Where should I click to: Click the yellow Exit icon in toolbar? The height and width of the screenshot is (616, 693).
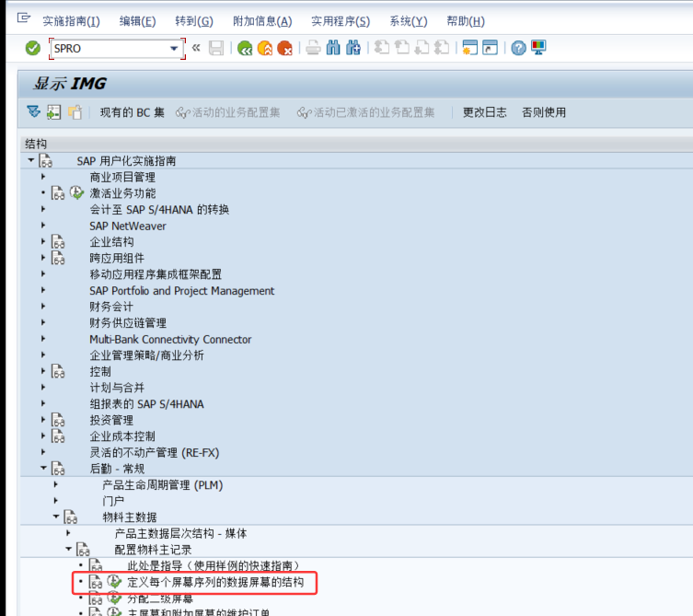click(264, 48)
